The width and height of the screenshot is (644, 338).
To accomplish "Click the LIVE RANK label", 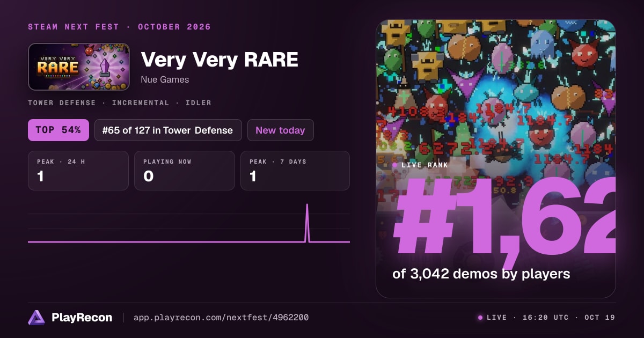I will pos(425,165).
